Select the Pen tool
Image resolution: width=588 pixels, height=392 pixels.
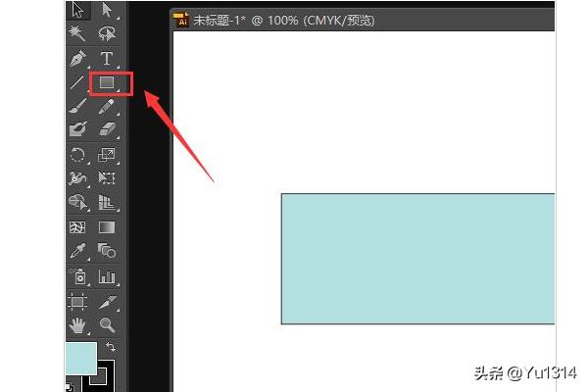click(78, 59)
